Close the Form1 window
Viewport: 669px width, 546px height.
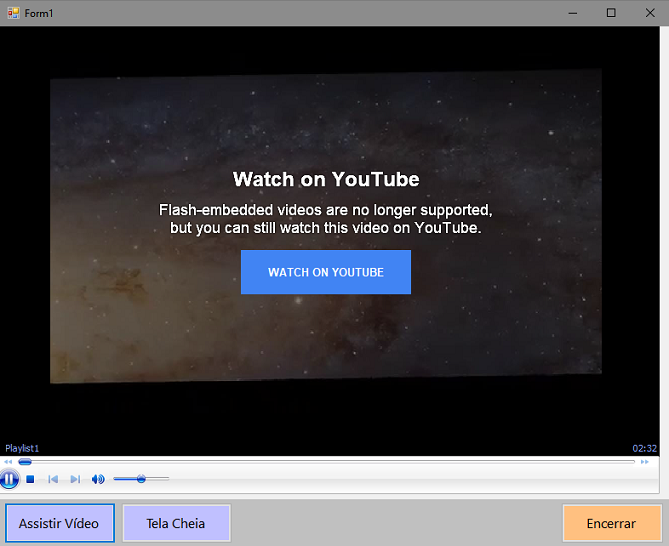(x=650, y=13)
